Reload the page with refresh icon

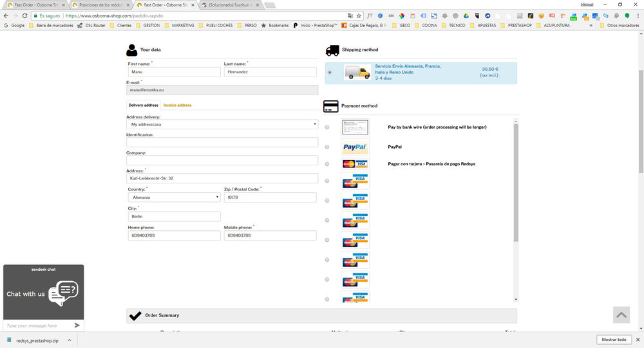(x=24, y=15)
